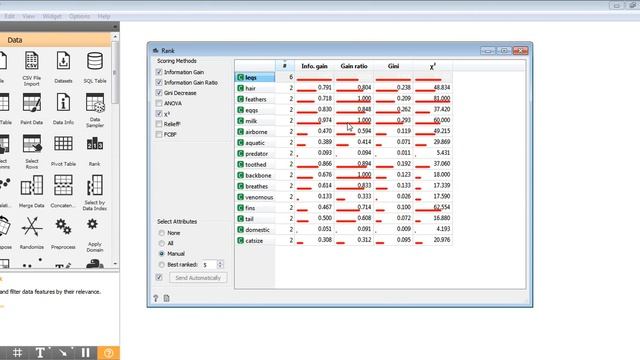Select the arrow annotation tool
Viewport: 640px width, 360px height.
pyautogui.click(x=63, y=353)
